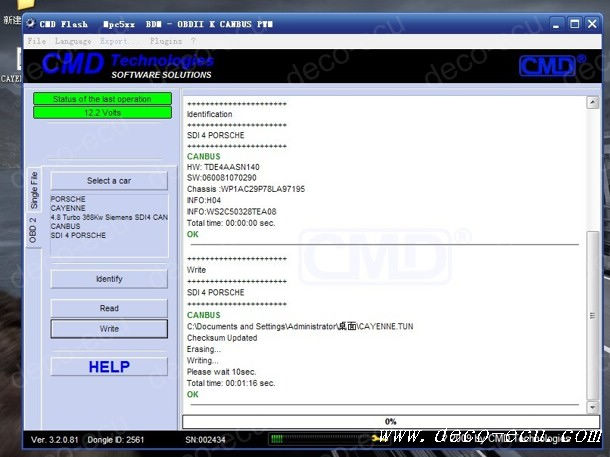Click the 'Identification' log heading
The height and width of the screenshot is (457, 610).
[209, 114]
